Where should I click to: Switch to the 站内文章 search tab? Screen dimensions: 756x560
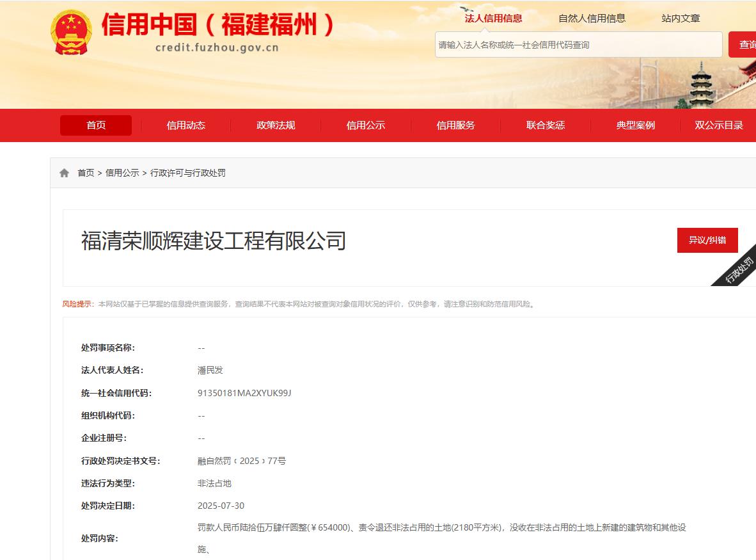[681, 19]
